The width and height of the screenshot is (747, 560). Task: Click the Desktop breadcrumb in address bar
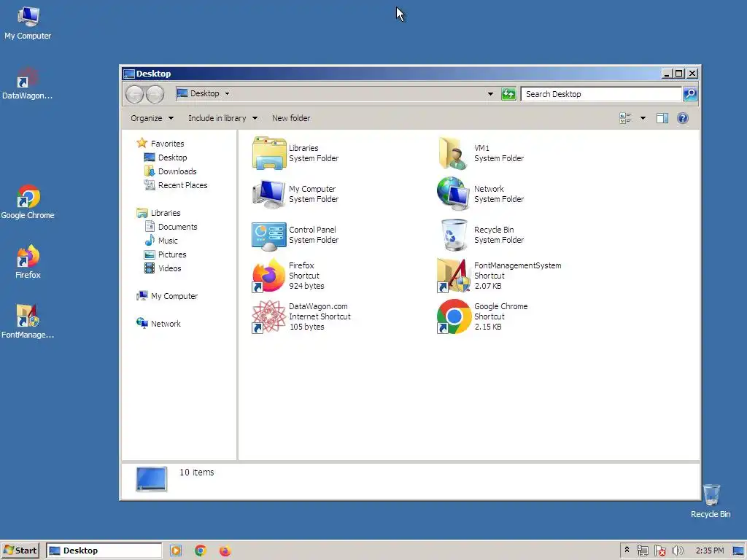pyautogui.click(x=204, y=93)
